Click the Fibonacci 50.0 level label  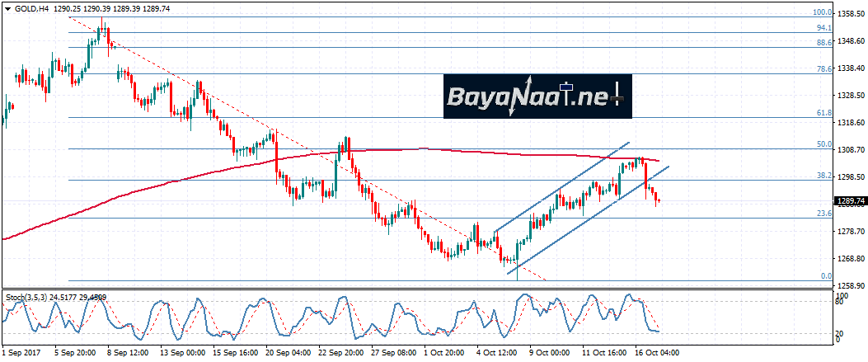[x=823, y=144]
